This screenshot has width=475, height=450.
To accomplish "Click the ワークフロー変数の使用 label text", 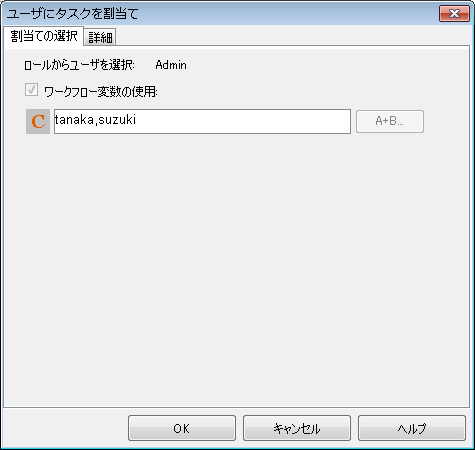I will coord(101,91).
